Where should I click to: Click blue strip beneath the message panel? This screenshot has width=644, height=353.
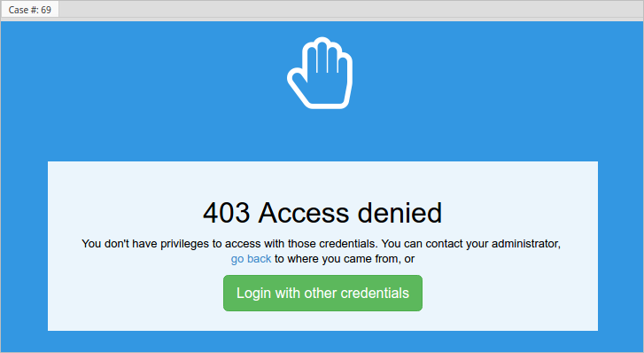tap(322, 341)
